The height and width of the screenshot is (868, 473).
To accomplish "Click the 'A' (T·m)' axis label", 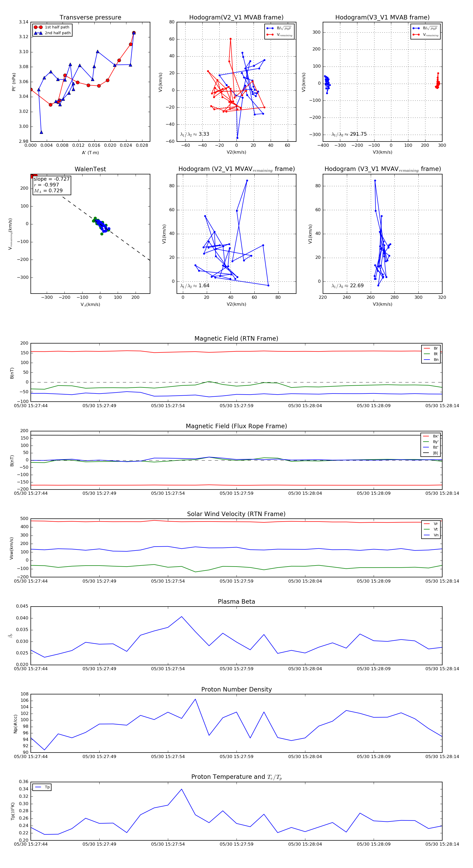I will [x=90, y=153].
